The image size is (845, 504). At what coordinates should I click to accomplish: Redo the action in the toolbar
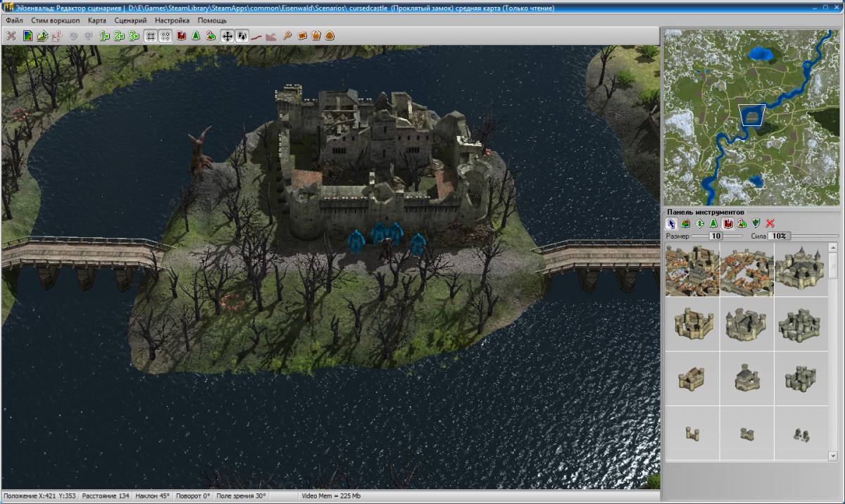88,36
